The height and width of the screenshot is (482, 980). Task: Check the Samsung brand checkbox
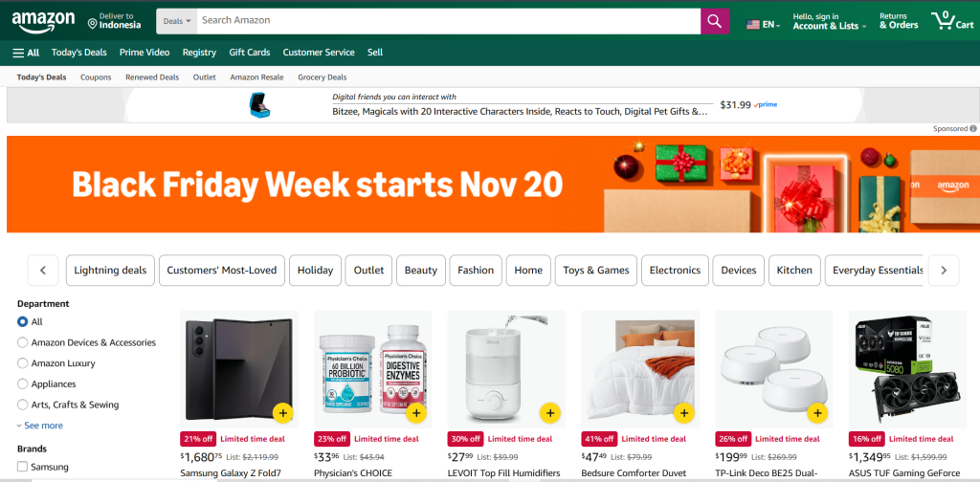click(23, 467)
